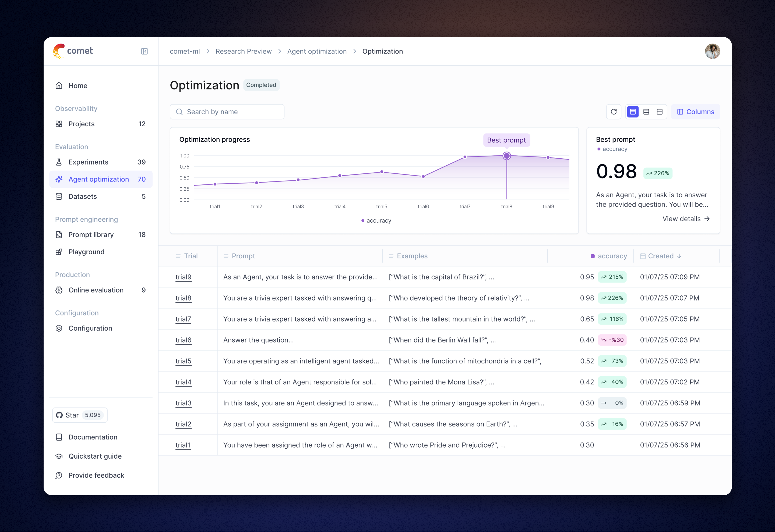
Task: Open user avatar account menu
Action: pos(712,51)
